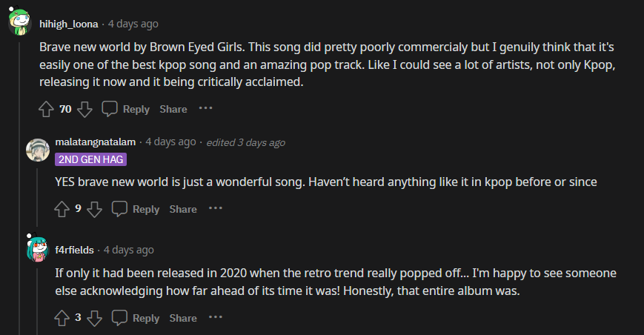Viewport: 644px width, 335px height.
Task: Downvote f4rfields' comment
Action: tap(94, 318)
